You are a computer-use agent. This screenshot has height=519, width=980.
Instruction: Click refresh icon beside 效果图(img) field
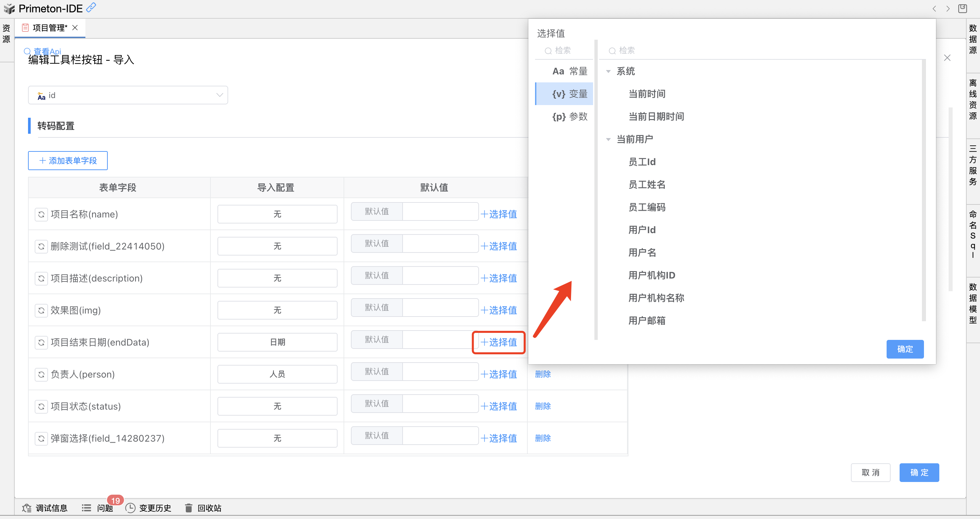41,311
